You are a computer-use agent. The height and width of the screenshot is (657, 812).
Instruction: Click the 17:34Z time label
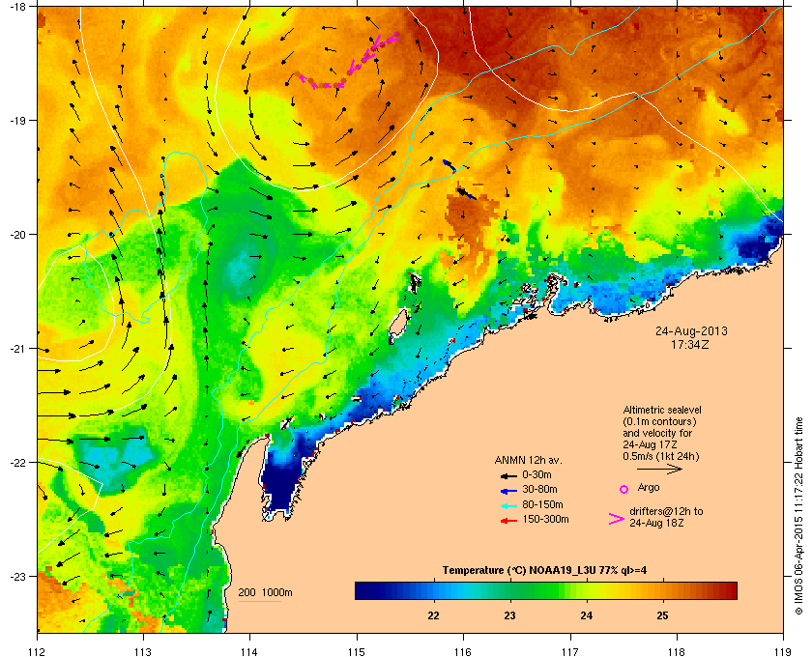(690, 344)
